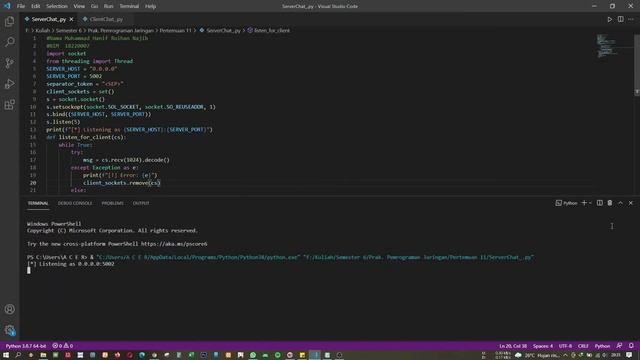Screen dimensions: 640x360
Task: Change the UTF-8 encoding setting
Action: coord(565,346)
